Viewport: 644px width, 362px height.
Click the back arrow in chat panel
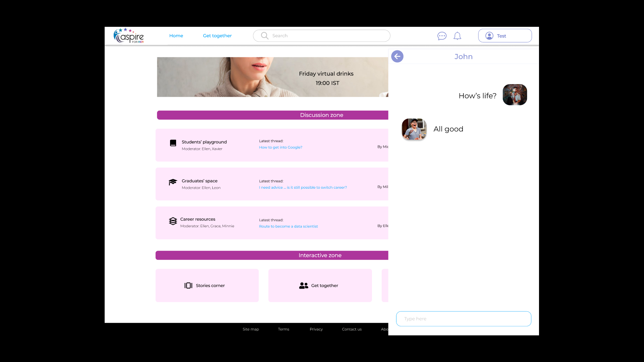(397, 56)
